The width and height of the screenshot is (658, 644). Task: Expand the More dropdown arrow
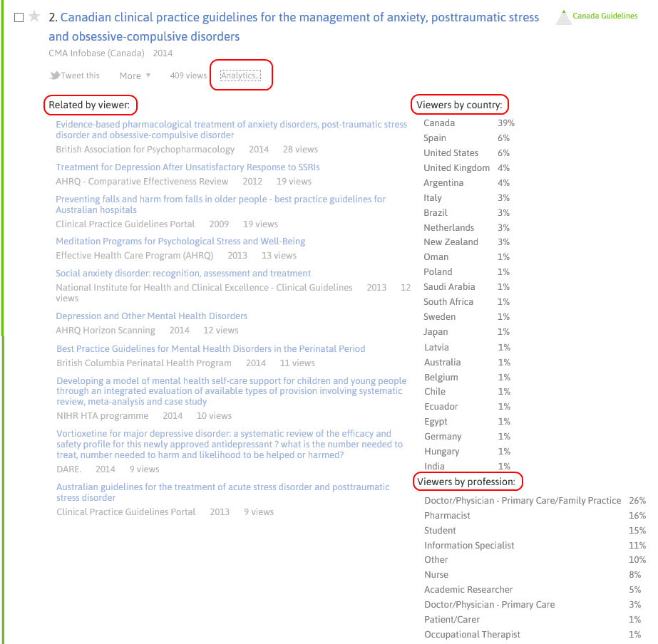click(148, 76)
